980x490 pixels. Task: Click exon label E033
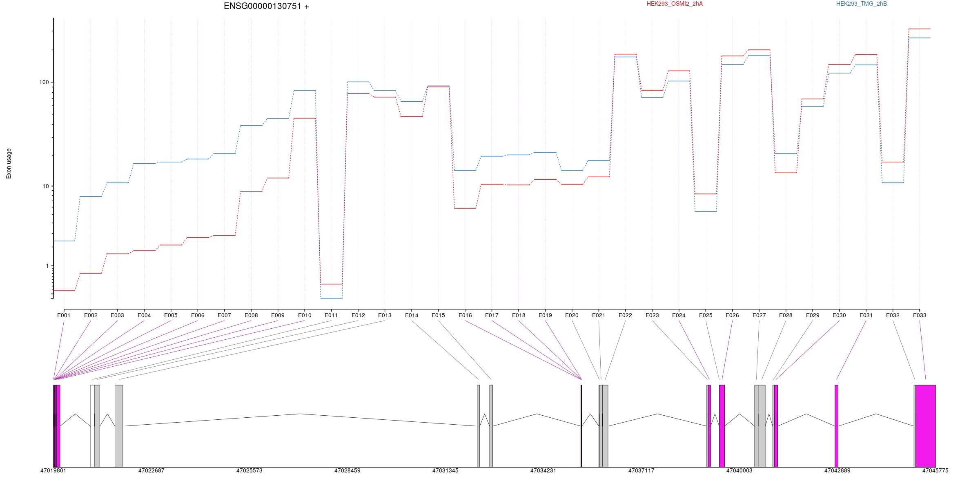click(920, 315)
